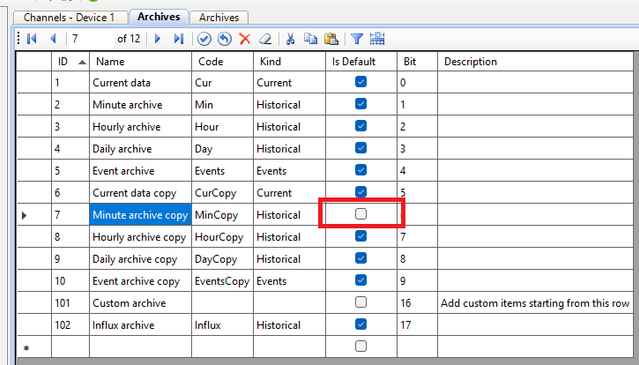The width and height of the screenshot is (639, 365).
Task: Sort by Kind column header
Action: (x=289, y=62)
